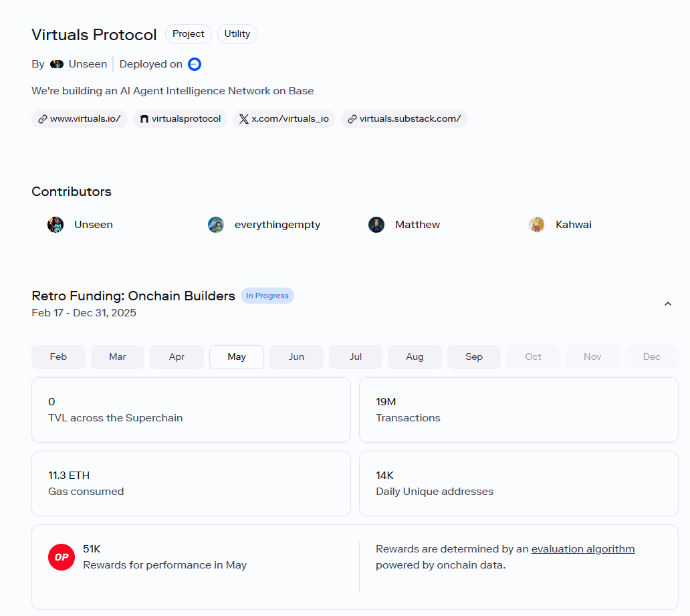Click Unseen's avatar in the Contributors list
This screenshot has width=690, height=616.
point(55,225)
